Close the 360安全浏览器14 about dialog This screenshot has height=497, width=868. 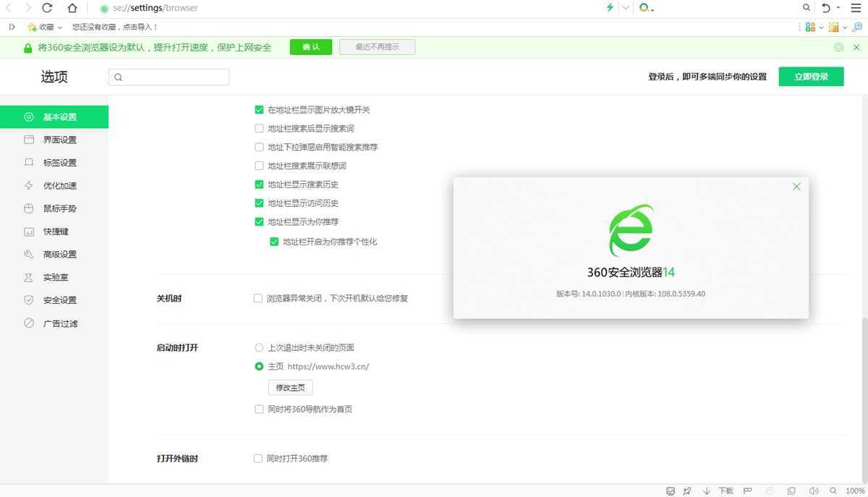[796, 187]
